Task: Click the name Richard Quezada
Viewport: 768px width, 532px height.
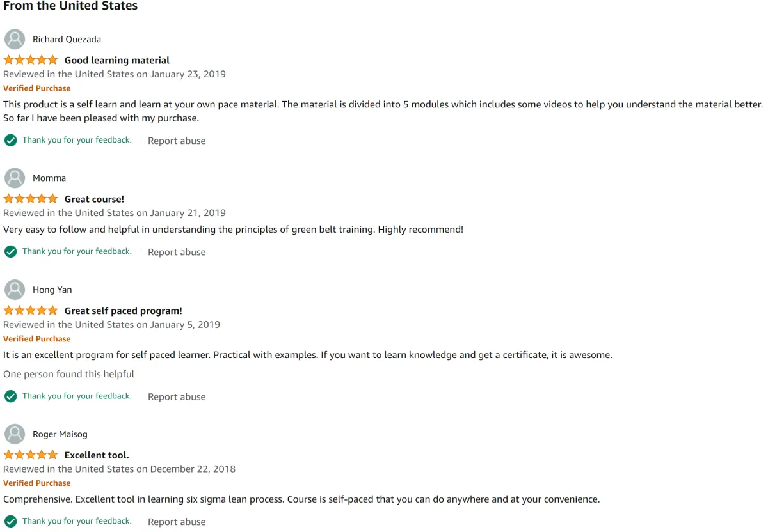Action: tap(67, 39)
